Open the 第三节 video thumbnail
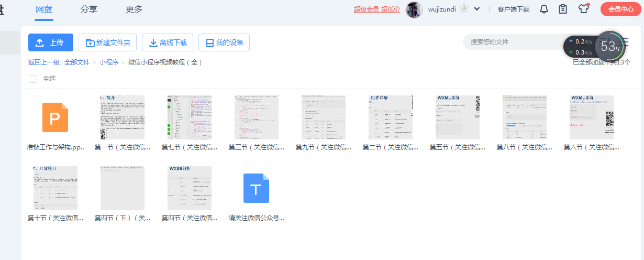 pos(257,117)
